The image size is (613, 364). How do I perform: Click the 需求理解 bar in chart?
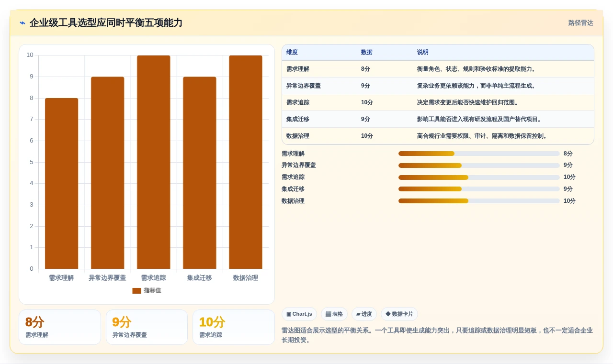pyautogui.click(x=62, y=184)
